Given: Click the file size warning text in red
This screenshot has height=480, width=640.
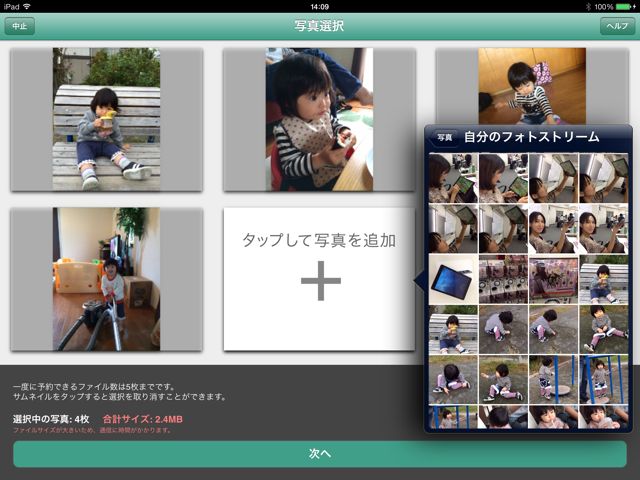Looking at the screenshot, I should point(92,430).
